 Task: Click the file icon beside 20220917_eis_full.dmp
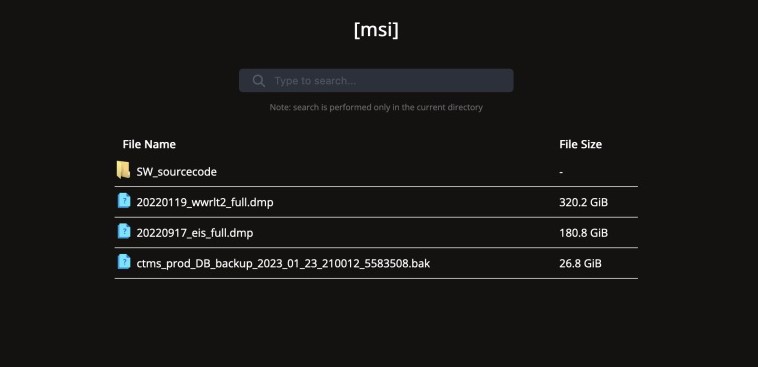click(124, 231)
